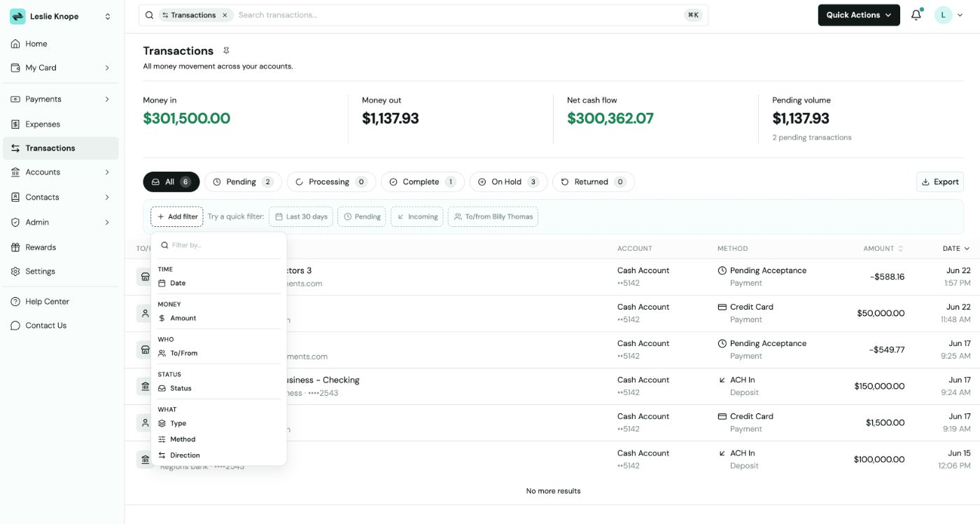Image resolution: width=980 pixels, height=524 pixels.
Task: Choose the Date filter option
Action: click(x=218, y=283)
